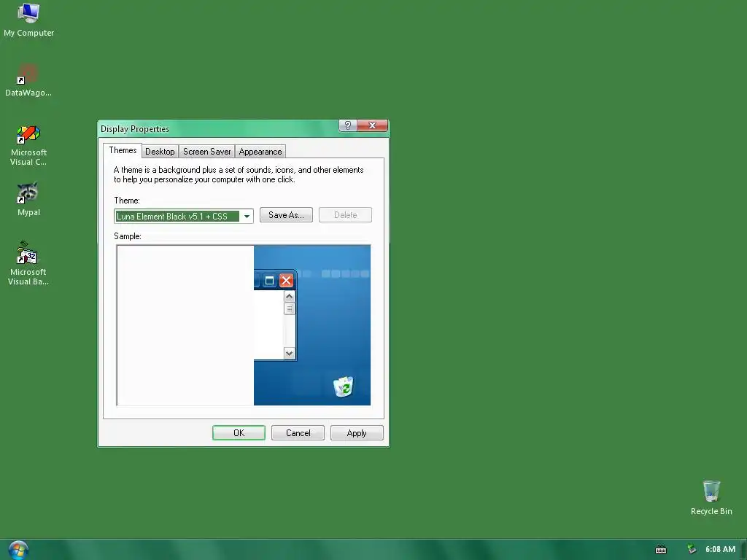Apply the selected theme
The image size is (747, 560).
pos(357,433)
